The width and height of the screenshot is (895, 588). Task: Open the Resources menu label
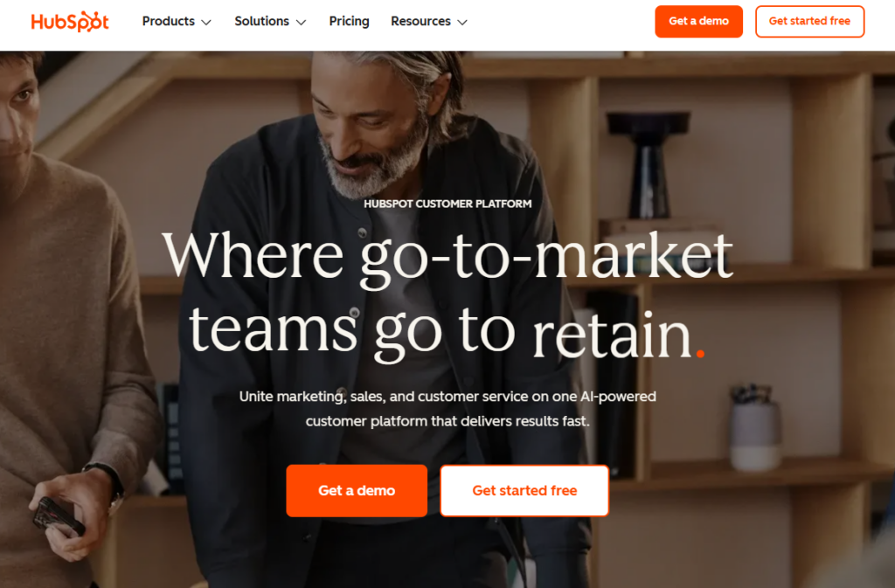click(420, 21)
